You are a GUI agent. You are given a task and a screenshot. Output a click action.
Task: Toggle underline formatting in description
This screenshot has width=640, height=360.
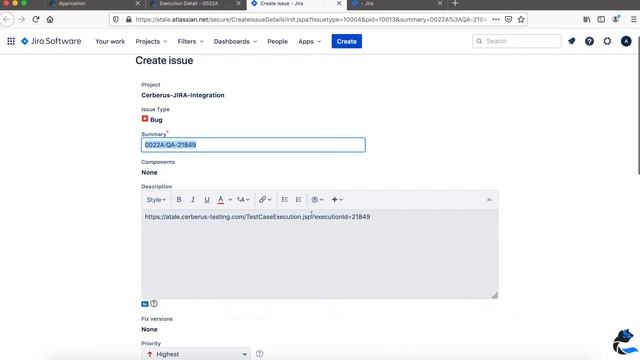pos(207,200)
